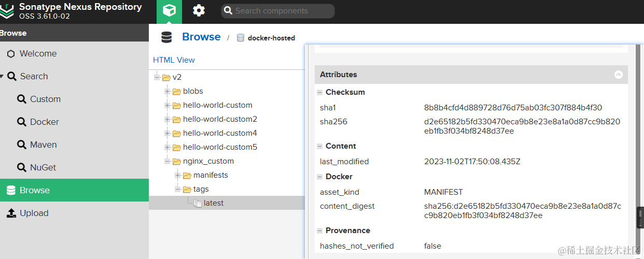Click the tags folder icon
This screenshot has height=259, width=644.
[x=187, y=190]
